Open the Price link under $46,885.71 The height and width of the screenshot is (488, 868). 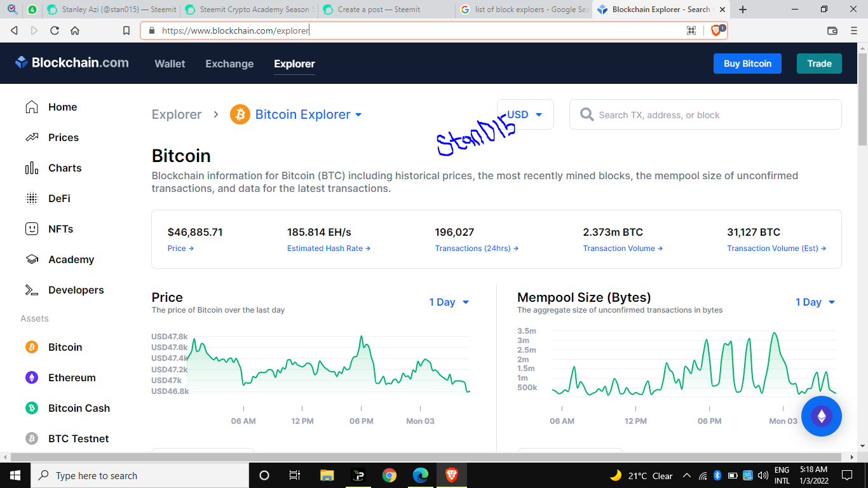[x=180, y=248]
